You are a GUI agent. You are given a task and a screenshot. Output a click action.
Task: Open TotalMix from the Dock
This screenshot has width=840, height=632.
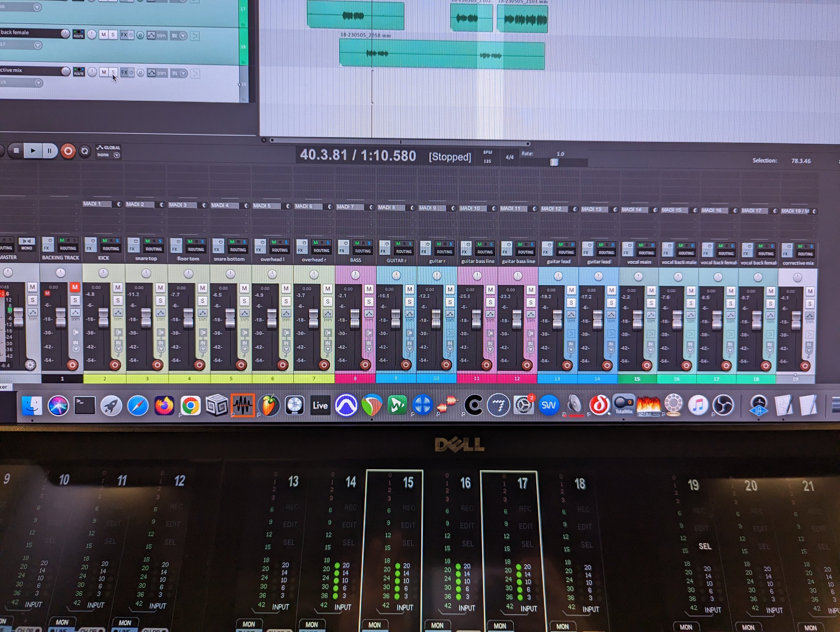pos(624,405)
